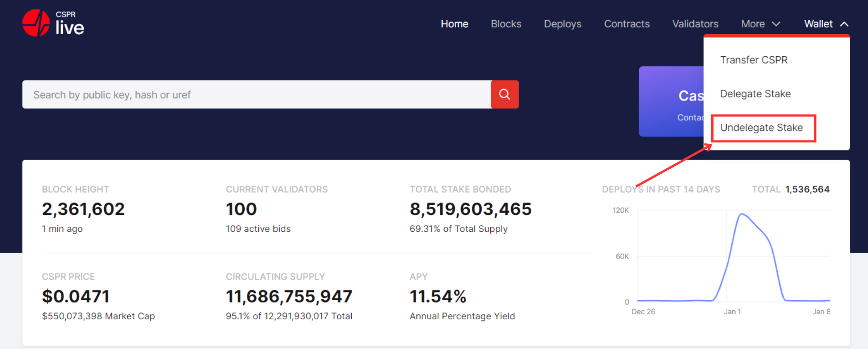Navigate to Contracts
Image resolution: width=868 pixels, height=349 pixels.
[627, 24]
